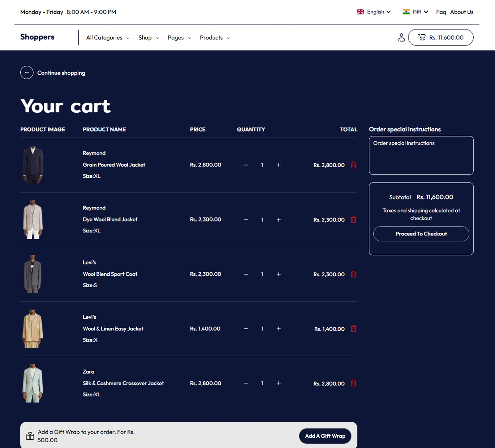
Task: Increase quantity of Silk & Cashmere Crossover Jacket
Action: (x=279, y=383)
